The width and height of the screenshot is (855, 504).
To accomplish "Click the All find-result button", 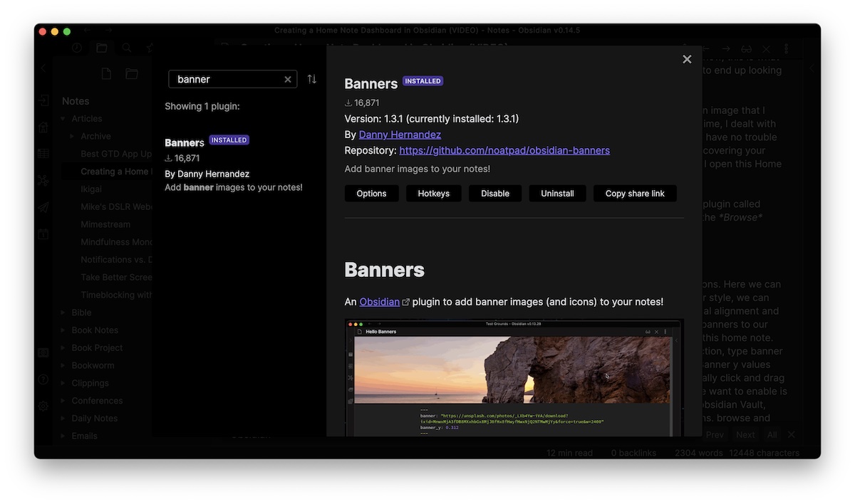I will (772, 435).
